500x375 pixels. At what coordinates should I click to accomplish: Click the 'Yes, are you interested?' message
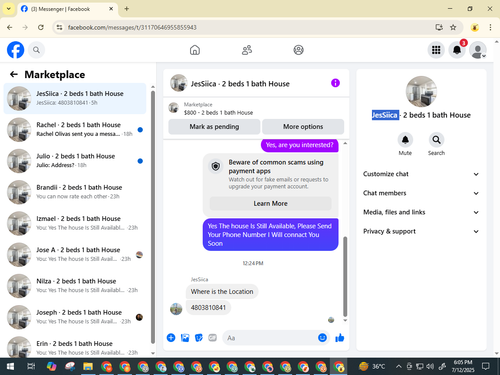(299, 145)
